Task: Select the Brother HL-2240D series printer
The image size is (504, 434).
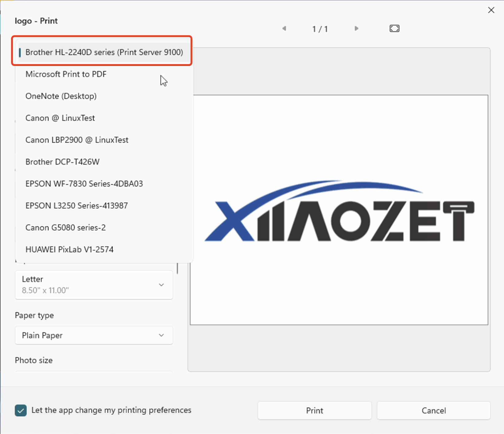Action: click(x=104, y=52)
